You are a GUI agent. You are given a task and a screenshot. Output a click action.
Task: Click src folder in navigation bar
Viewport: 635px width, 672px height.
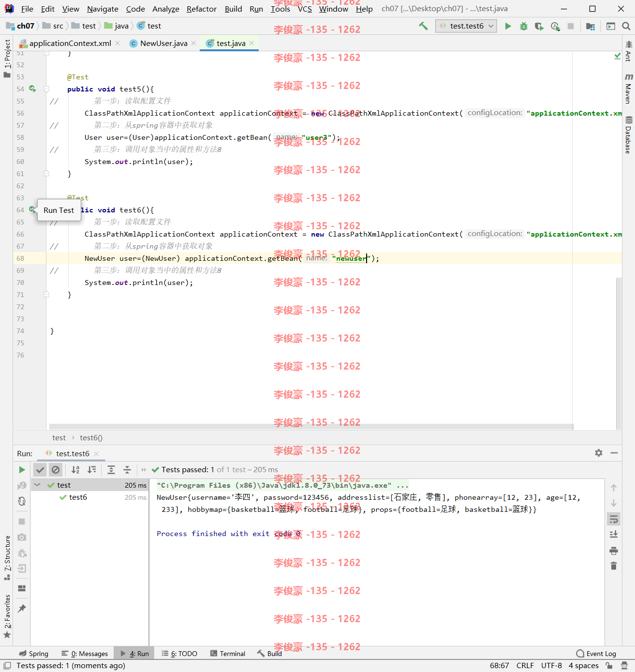coord(53,26)
